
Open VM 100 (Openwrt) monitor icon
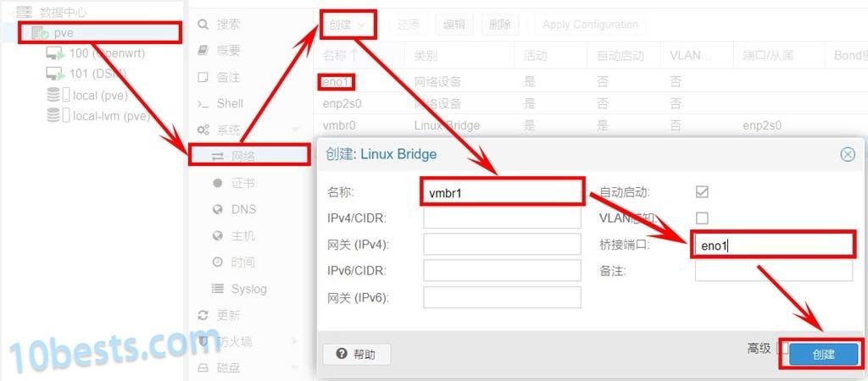(55, 53)
